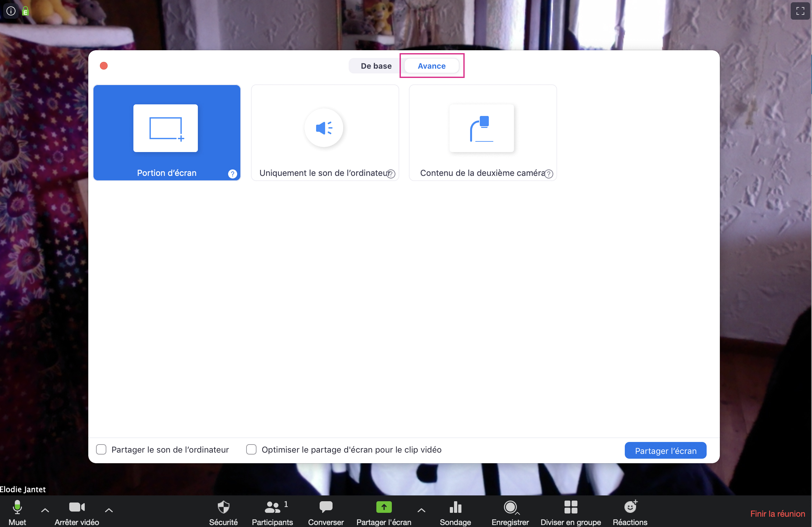Expand video options arrow beside Arrêter vidéo
Viewport: 812px width, 527px height.
[x=109, y=510]
